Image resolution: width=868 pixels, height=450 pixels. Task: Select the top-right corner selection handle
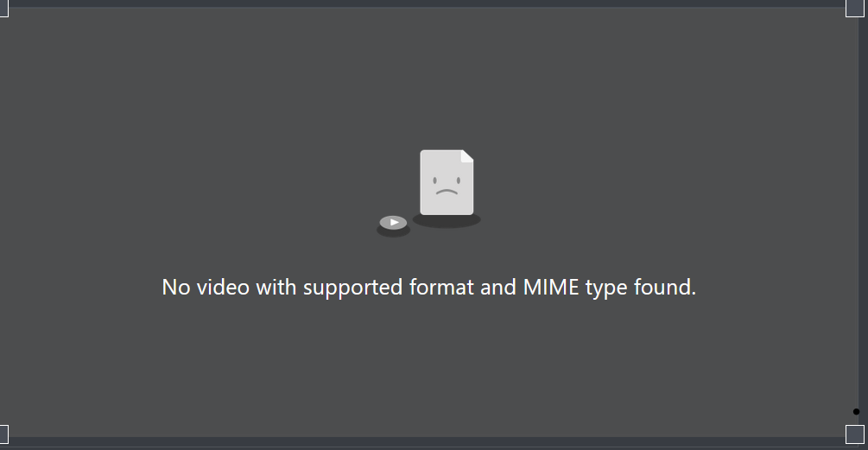[x=855, y=9]
